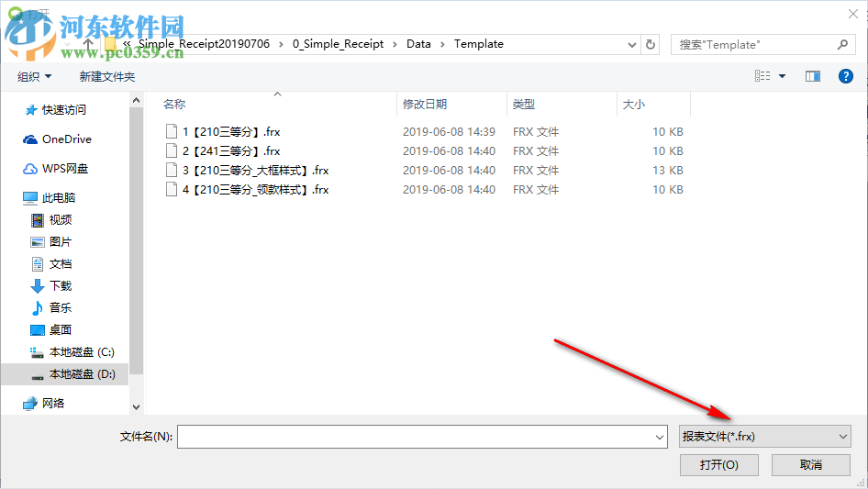Expand the address bar history dropdown
The image size is (868, 489).
coord(631,45)
